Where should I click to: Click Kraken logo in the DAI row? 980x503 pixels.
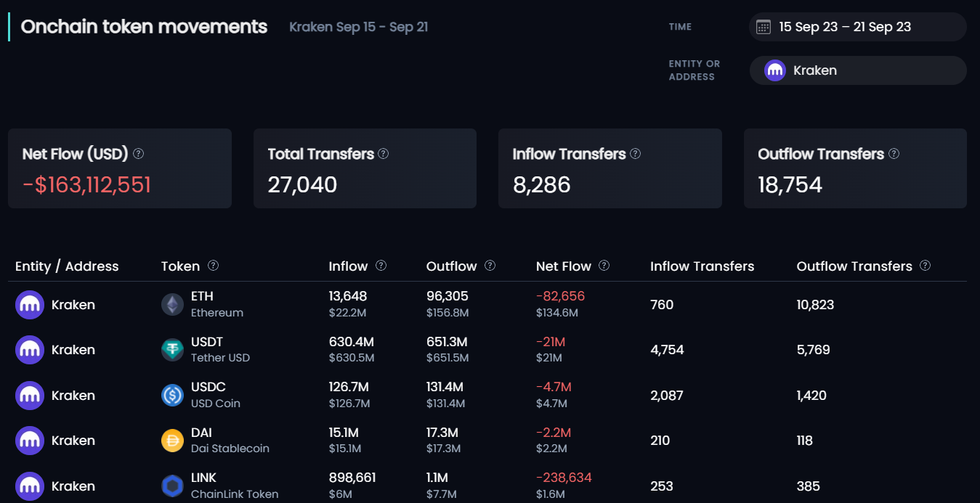pos(30,441)
